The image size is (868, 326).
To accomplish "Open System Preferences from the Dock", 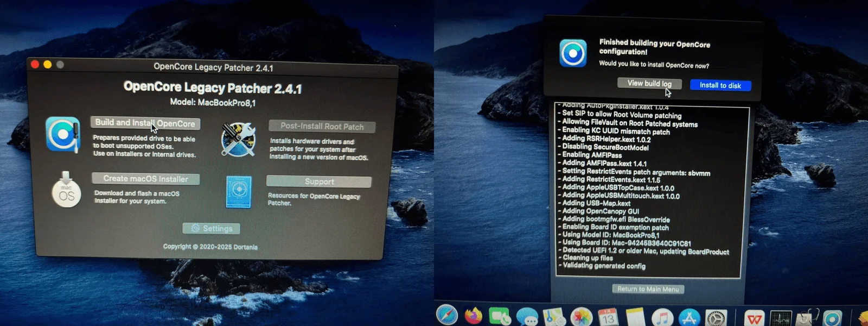I will point(716,318).
